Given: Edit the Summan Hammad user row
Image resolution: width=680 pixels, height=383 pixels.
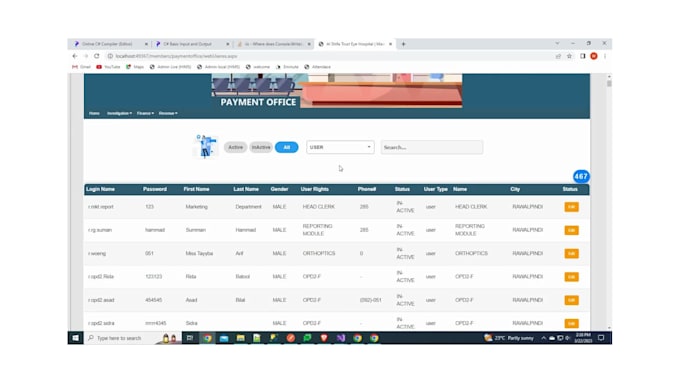Looking at the screenshot, I should (571, 230).
